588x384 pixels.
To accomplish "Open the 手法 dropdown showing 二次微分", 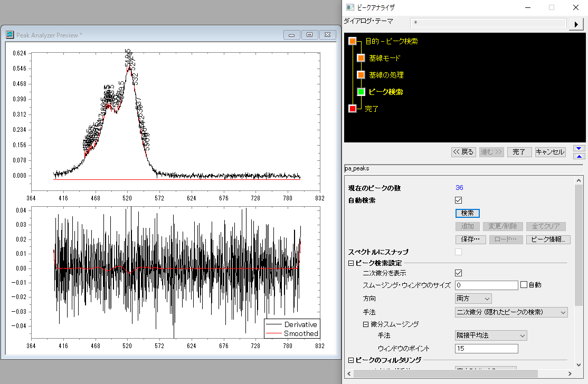I will click(511, 312).
